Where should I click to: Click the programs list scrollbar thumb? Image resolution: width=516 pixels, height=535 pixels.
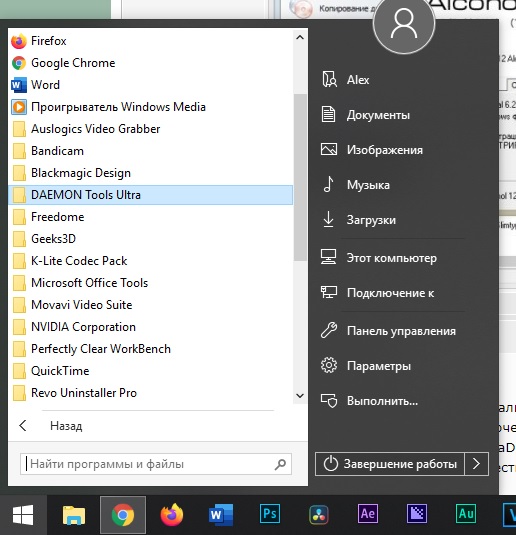click(300, 177)
